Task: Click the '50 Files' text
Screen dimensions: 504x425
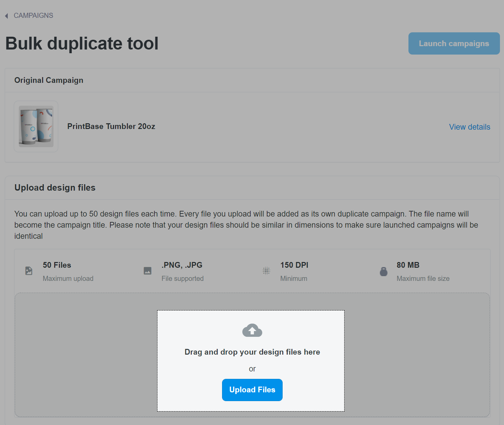Action: pyautogui.click(x=57, y=265)
